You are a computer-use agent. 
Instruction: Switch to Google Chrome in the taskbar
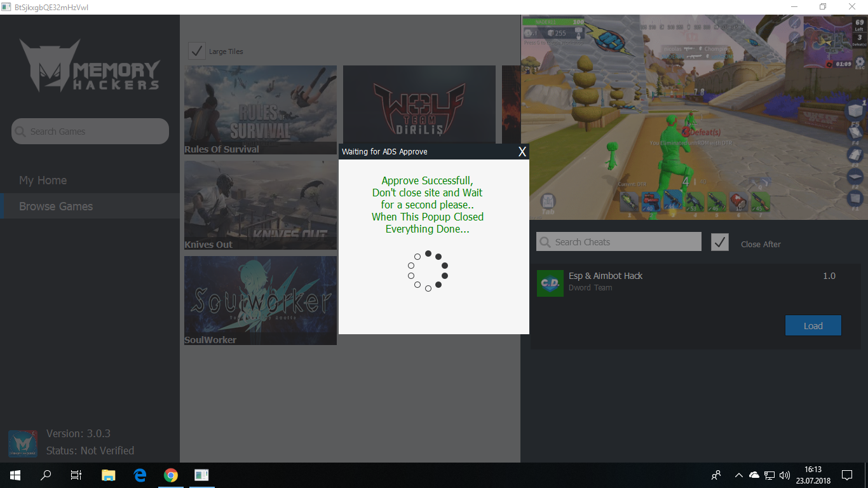[170, 475]
